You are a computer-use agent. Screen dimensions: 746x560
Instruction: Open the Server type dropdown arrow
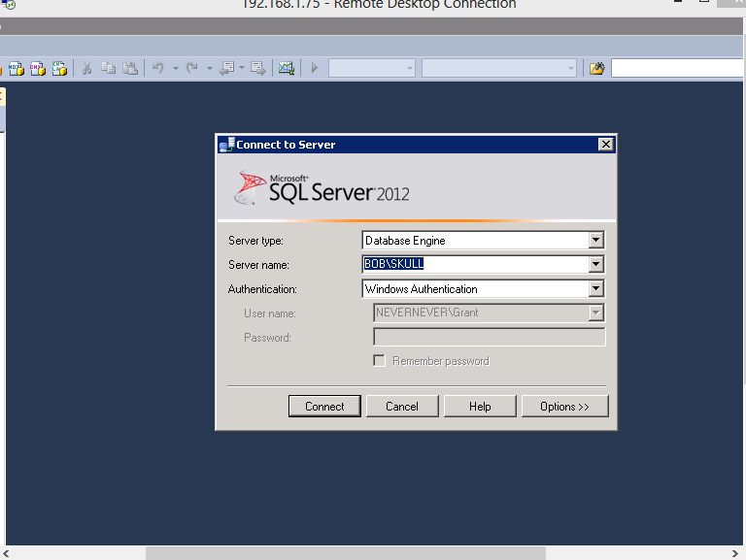coord(595,240)
